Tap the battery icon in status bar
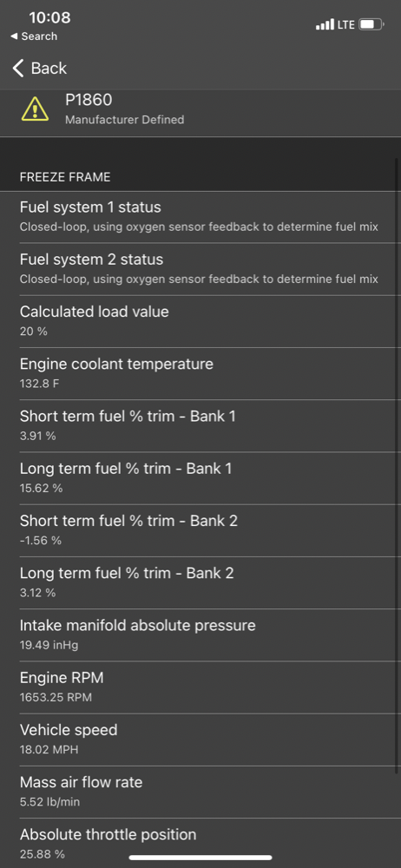 371,24
